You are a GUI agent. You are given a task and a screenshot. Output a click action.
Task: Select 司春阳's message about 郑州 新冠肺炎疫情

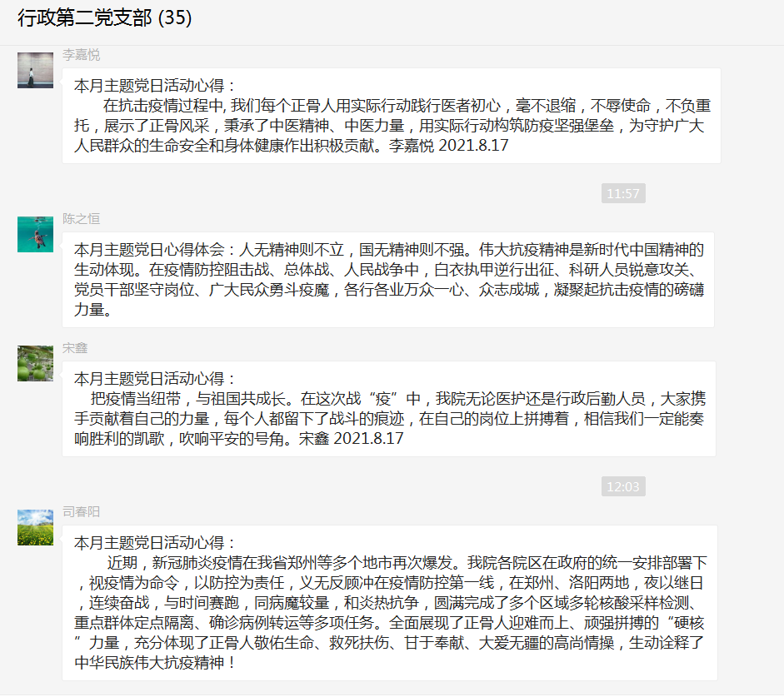coord(390,603)
